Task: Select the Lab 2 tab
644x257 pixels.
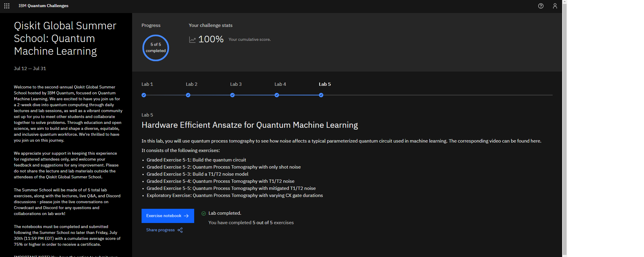Action: pos(192,84)
